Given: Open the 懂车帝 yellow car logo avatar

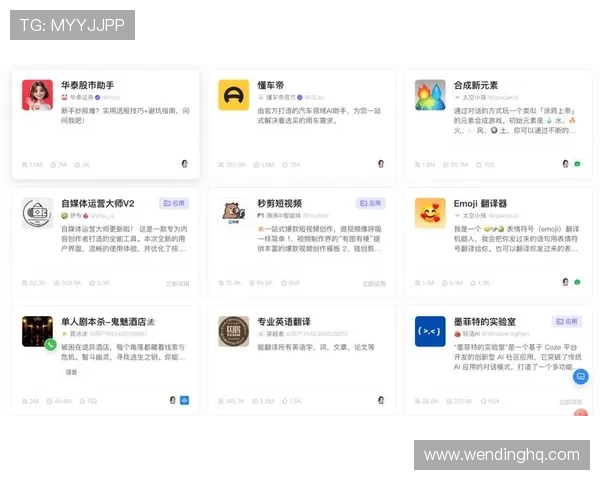Looking at the screenshot, I should pos(233,95).
